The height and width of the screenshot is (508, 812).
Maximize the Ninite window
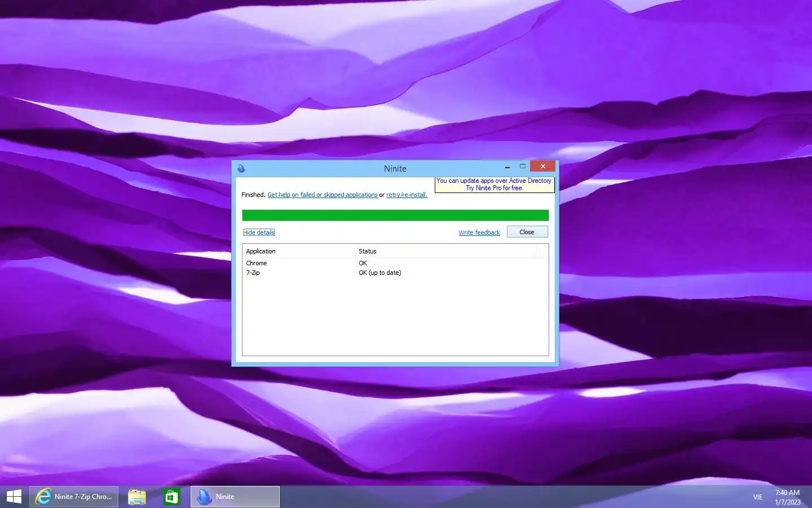tap(523, 167)
